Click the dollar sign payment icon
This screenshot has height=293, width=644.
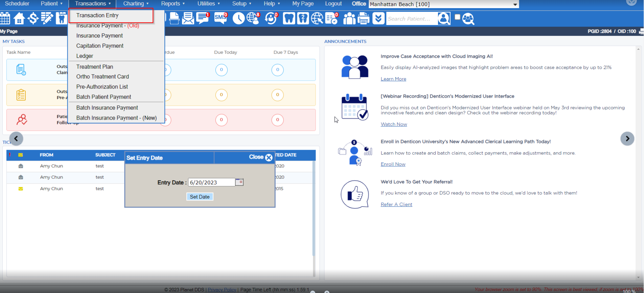click(33, 18)
